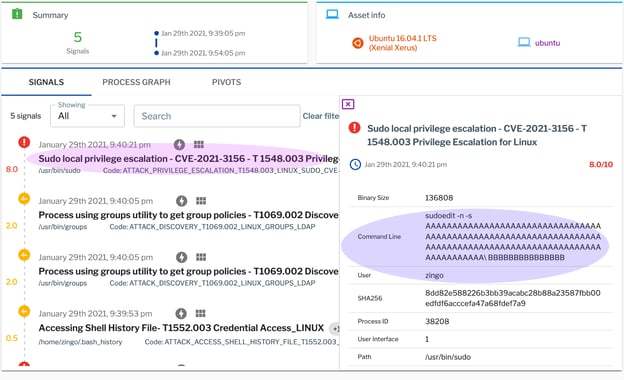Click the Asset info monitor icon
624x380 pixels.
pos(332,15)
